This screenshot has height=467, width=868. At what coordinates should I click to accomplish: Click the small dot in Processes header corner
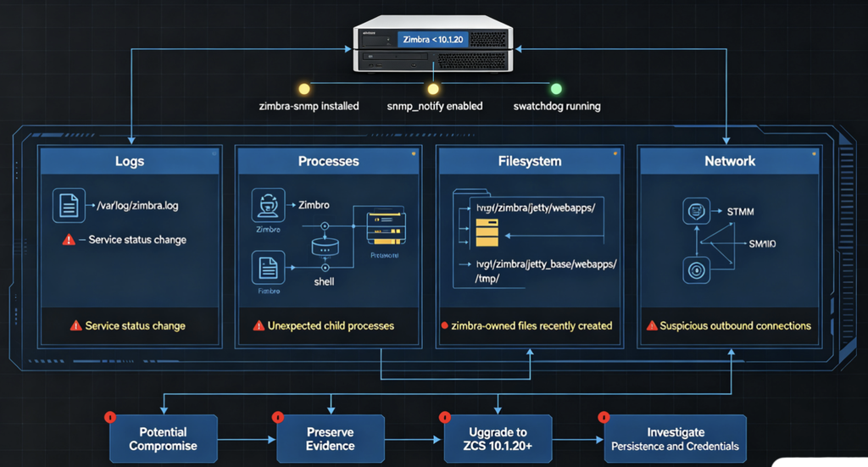click(413, 153)
